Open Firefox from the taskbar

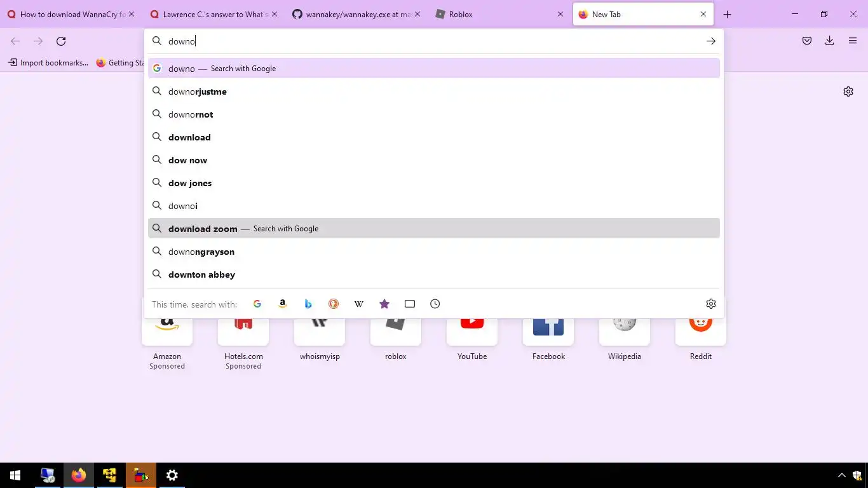point(78,475)
